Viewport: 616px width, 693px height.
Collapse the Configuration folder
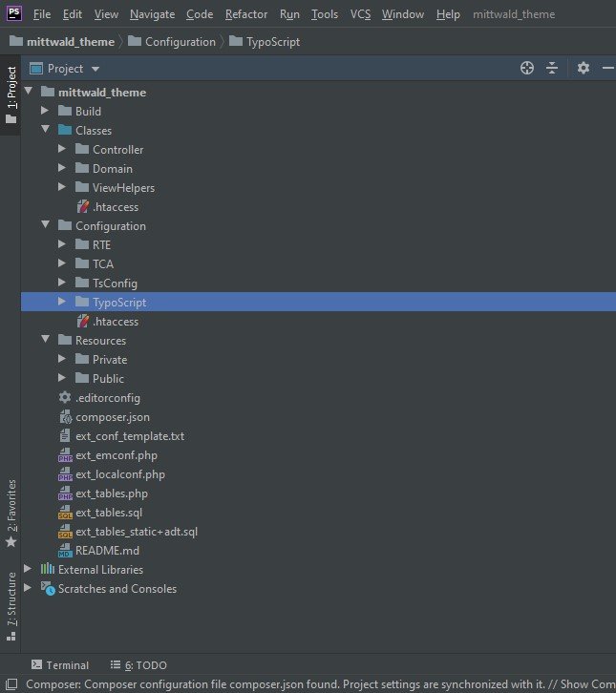46,225
